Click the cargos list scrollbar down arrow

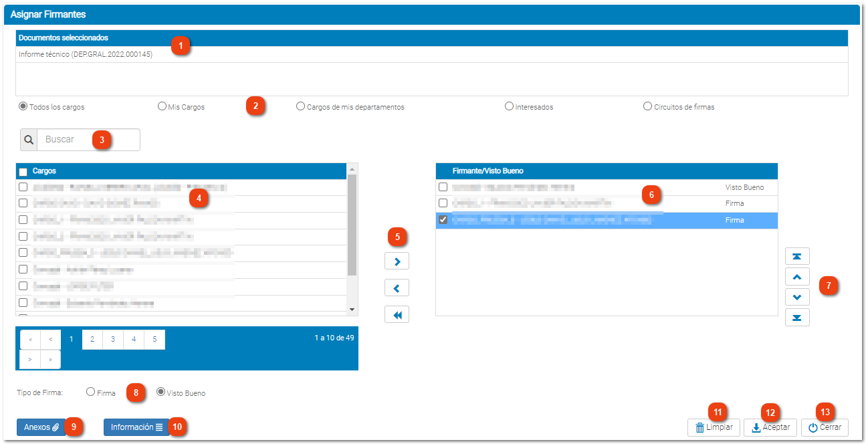[352, 310]
